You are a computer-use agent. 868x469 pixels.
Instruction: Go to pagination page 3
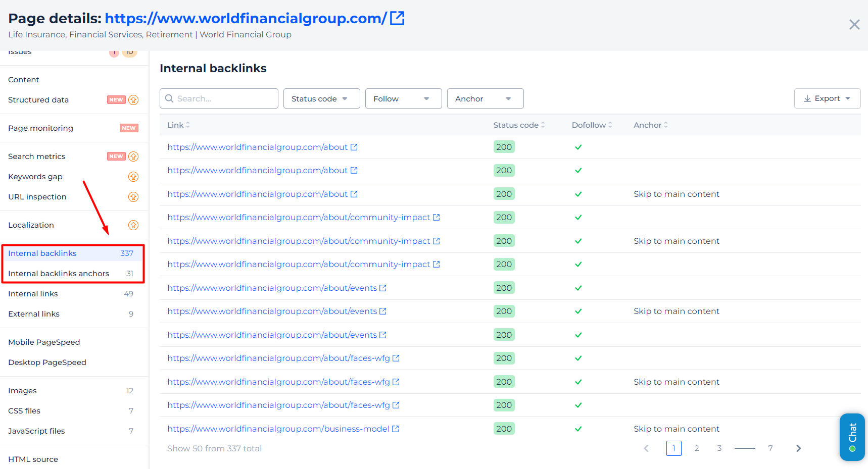[719, 448]
